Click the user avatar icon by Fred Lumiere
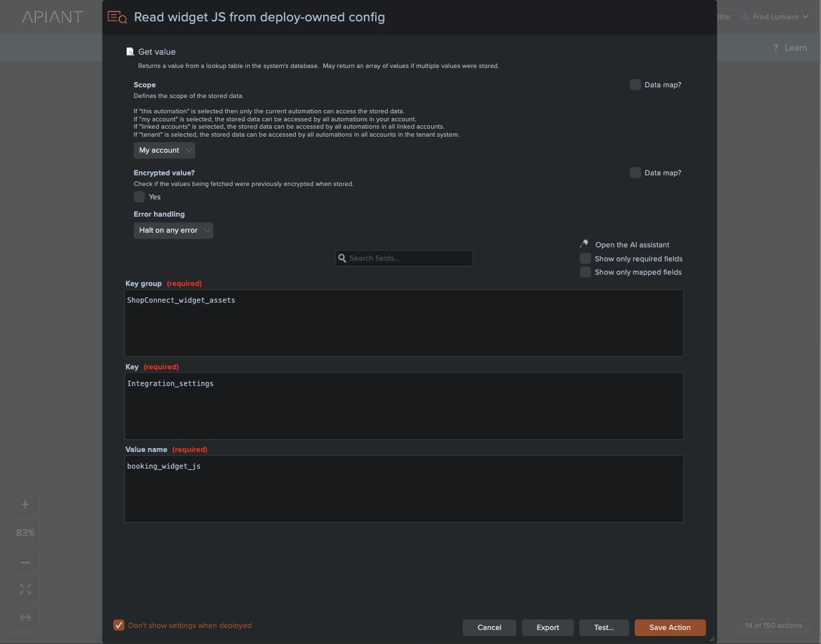This screenshot has width=821, height=644. pos(746,16)
